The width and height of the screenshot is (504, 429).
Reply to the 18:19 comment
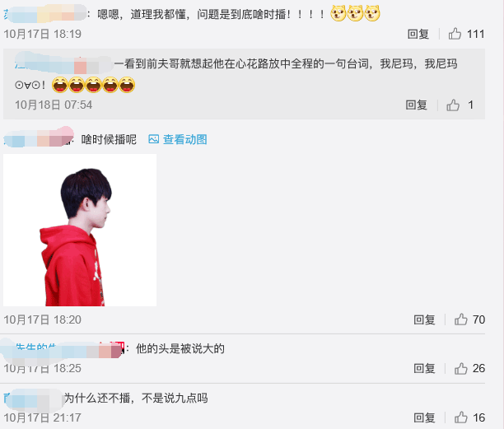click(x=418, y=34)
